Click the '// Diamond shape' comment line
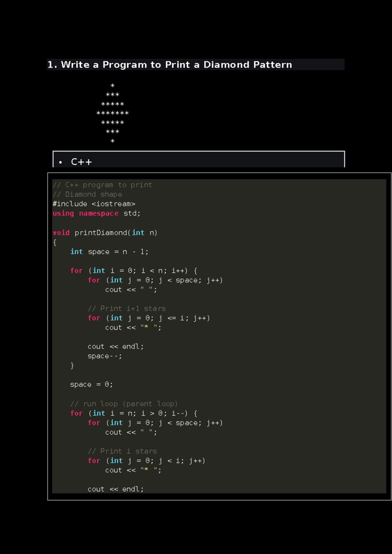The width and height of the screenshot is (392, 554). pos(87,194)
